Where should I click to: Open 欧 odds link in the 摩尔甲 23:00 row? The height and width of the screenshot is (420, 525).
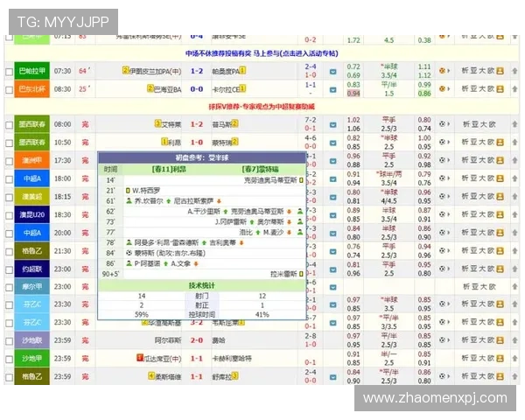492,287
